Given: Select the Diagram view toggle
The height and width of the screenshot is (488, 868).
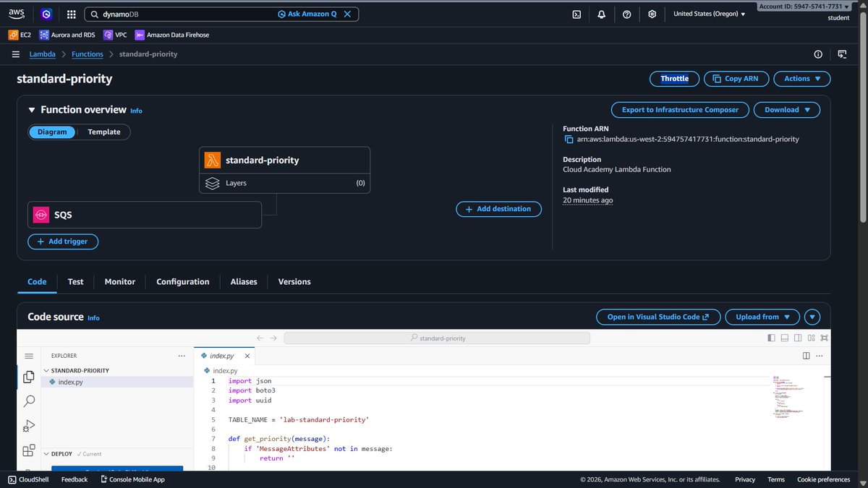Looking at the screenshot, I should tap(52, 132).
